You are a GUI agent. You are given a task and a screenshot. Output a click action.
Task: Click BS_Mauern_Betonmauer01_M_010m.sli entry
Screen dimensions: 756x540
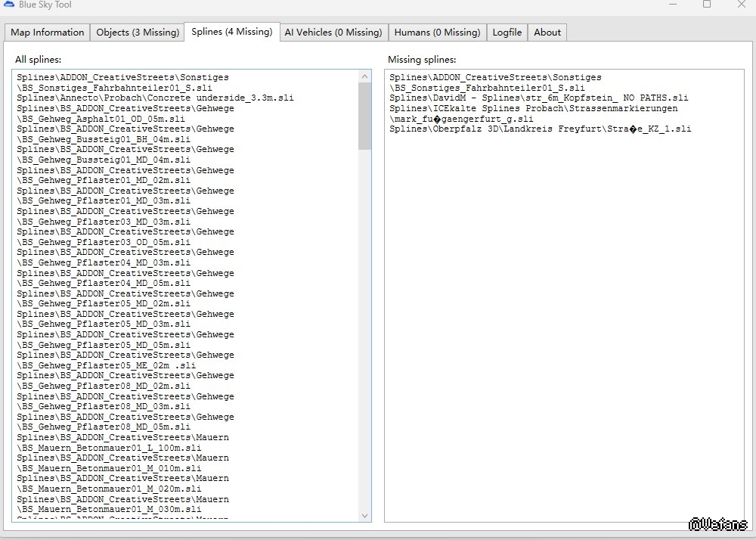[109, 468]
